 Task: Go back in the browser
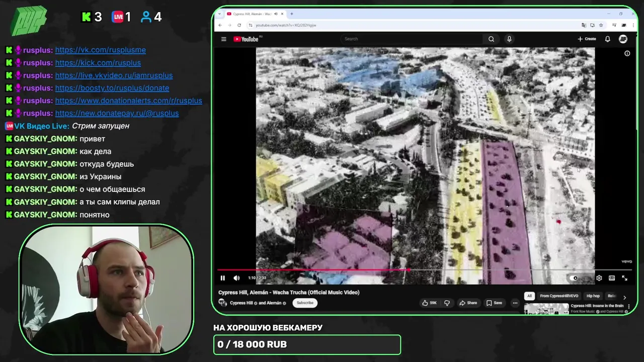[220, 25]
